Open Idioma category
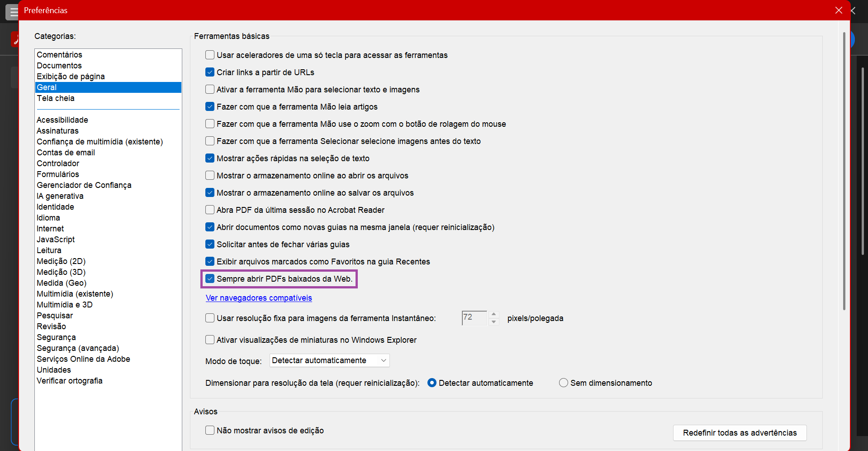 [x=108, y=218]
